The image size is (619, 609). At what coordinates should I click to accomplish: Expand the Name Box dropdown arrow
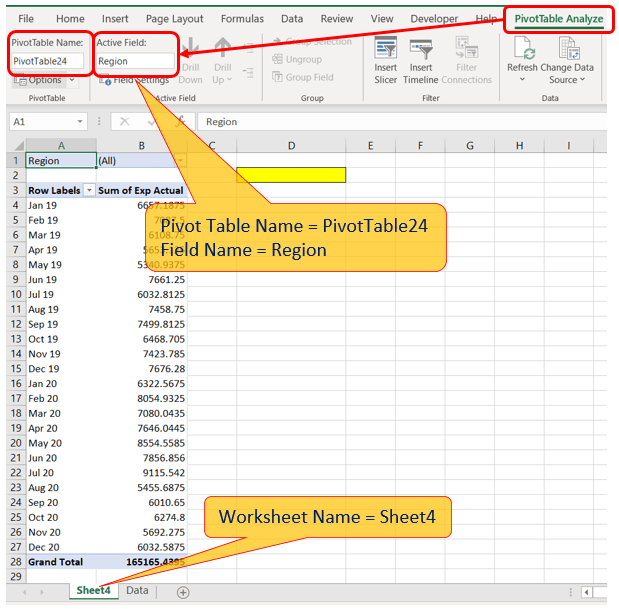click(x=81, y=122)
